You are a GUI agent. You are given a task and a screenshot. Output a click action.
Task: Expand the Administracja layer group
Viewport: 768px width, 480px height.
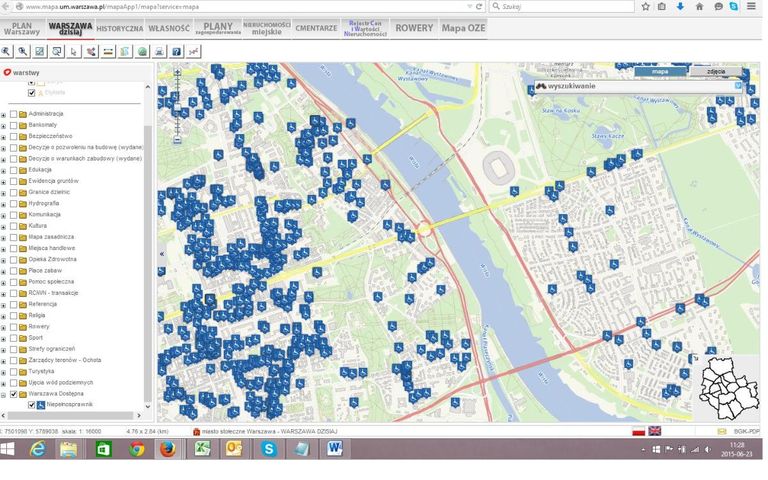coord(4,114)
